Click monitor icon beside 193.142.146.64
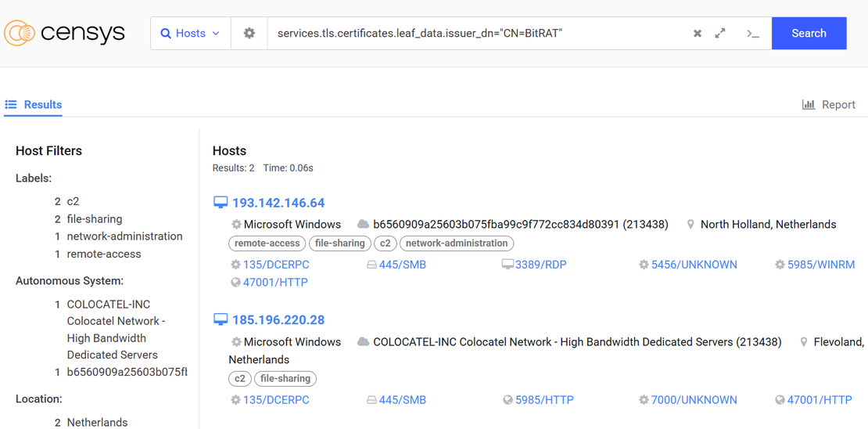The image size is (868, 429). coord(221,203)
